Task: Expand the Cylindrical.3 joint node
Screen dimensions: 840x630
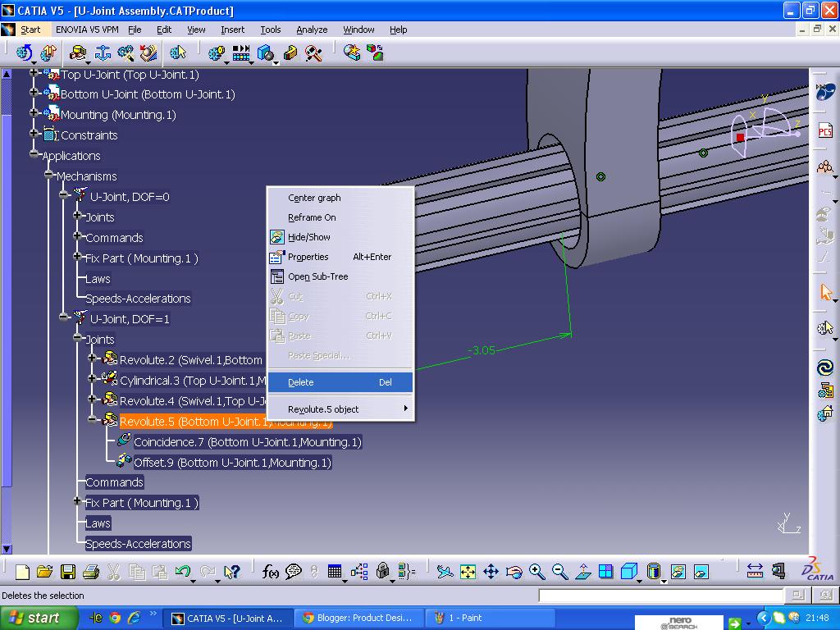Action: (92, 378)
